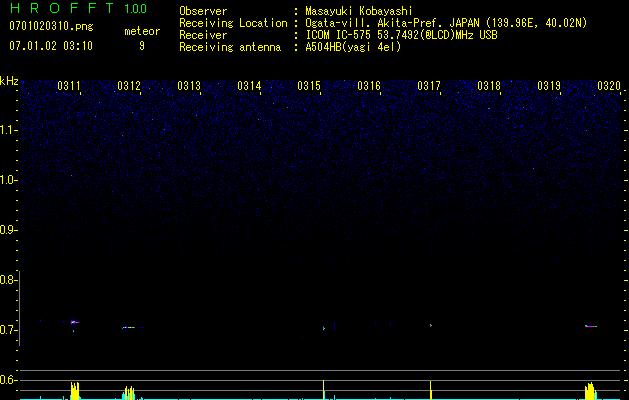This screenshot has width=629, height=400.
Task: Click the 0313 time marker
Action: (x=189, y=86)
